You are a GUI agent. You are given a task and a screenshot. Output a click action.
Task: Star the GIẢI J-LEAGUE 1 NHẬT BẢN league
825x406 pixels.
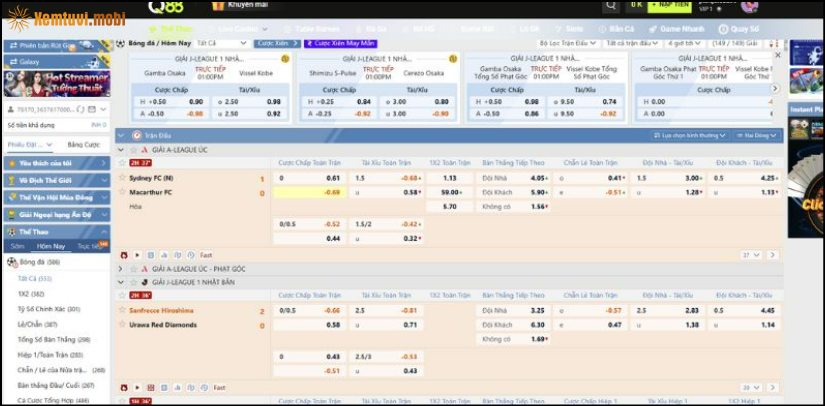click(x=133, y=282)
